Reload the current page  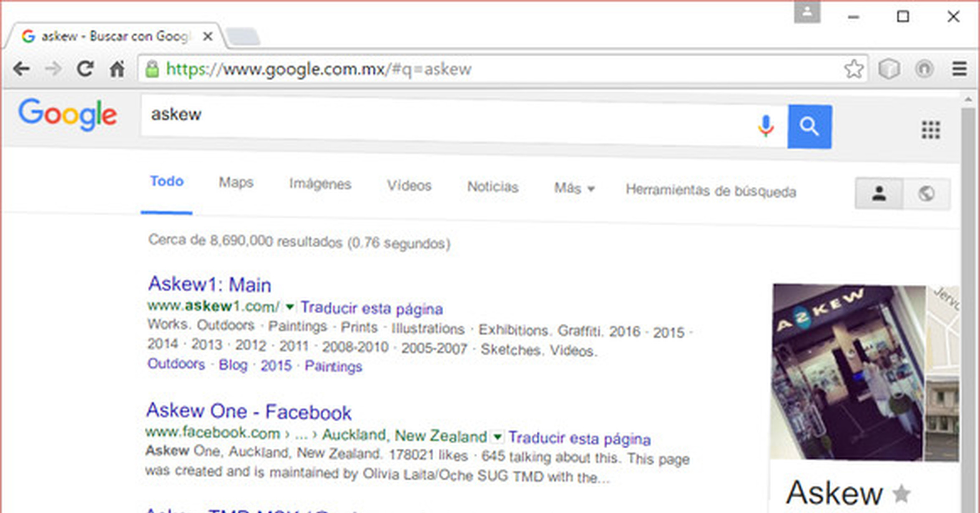click(85, 69)
